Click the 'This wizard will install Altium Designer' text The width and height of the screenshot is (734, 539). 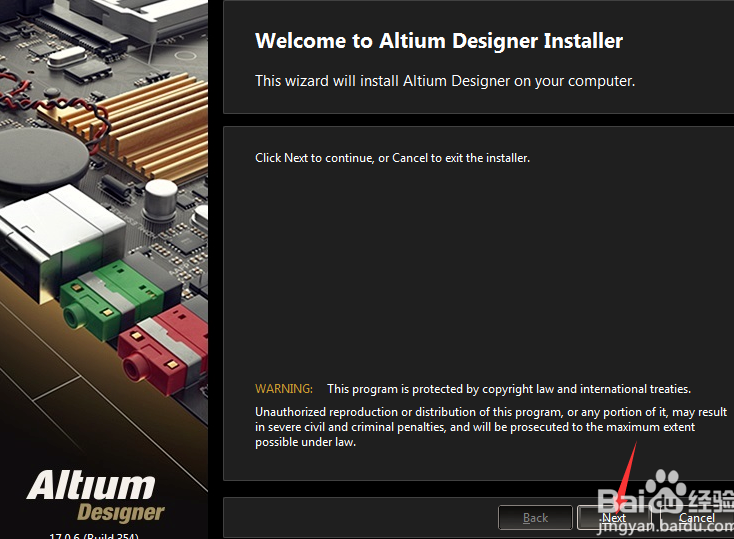(445, 81)
